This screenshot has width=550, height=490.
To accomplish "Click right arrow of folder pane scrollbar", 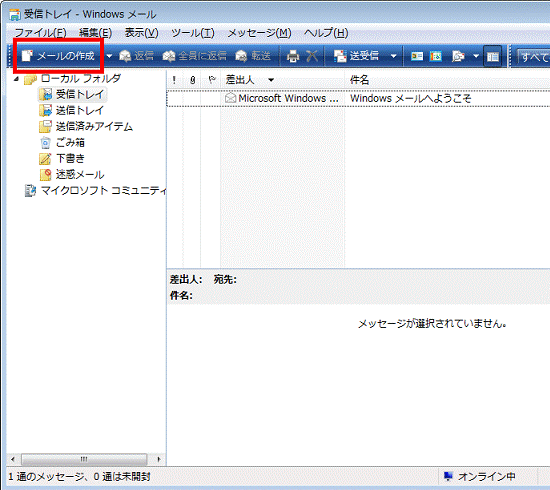I will click(x=159, y=459).
